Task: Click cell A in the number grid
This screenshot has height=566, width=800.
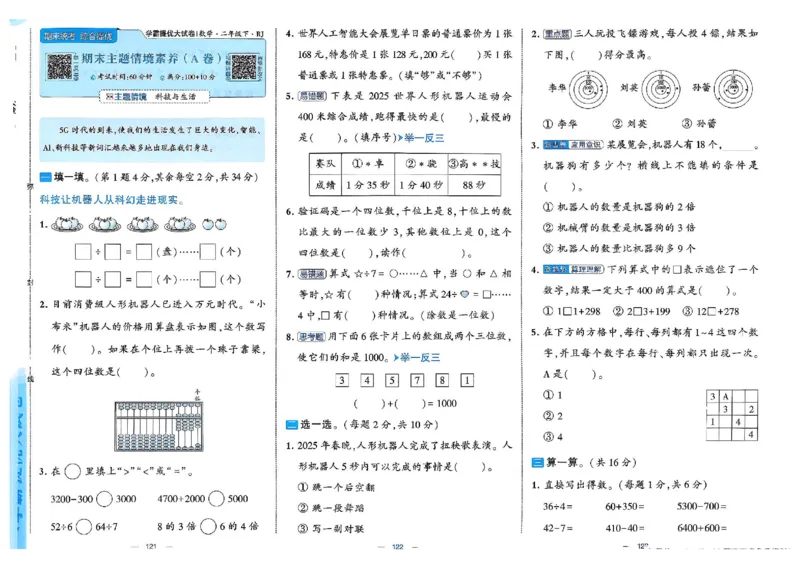Action: click(x=725, y=397)
